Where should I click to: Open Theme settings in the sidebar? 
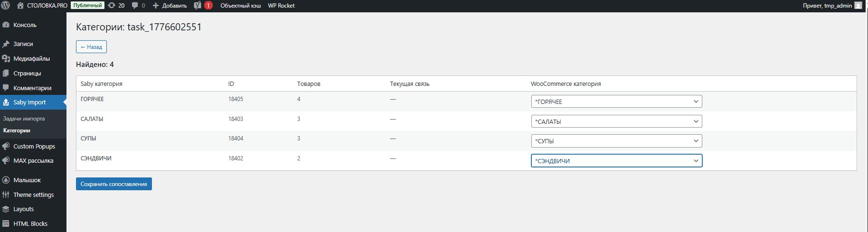tap(33, 195)
